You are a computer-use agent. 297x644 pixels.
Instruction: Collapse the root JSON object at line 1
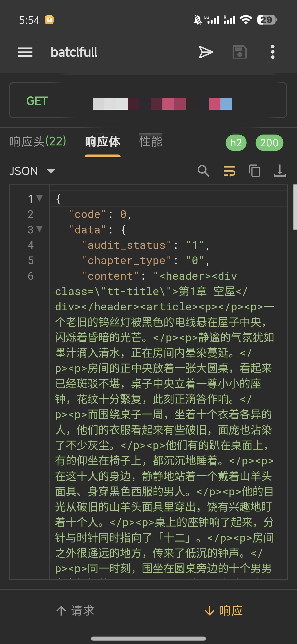point(39,198)
